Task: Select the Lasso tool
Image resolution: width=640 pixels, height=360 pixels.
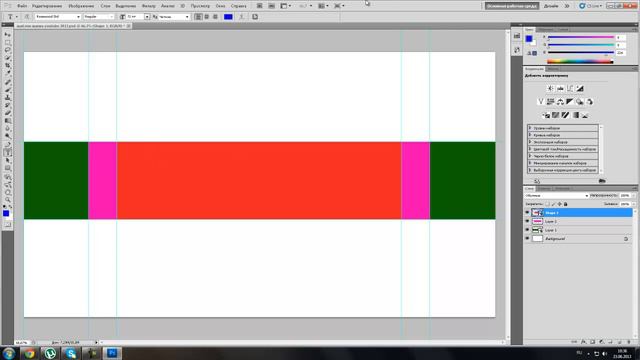Action: (x=7, y=50)
